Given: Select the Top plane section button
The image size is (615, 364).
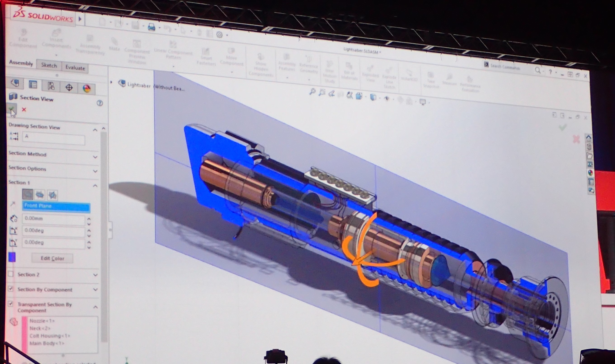Looking at the screenshot, I should pos(40,195).
